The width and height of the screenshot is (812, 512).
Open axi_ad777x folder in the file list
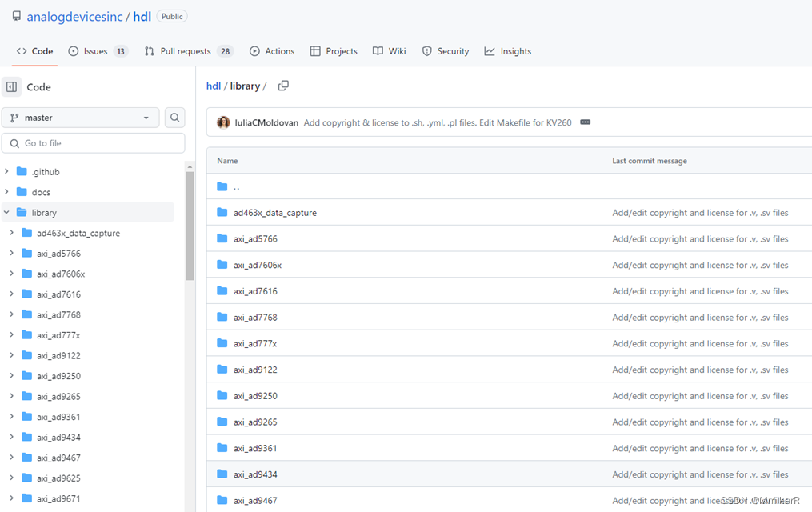click(x=255, y=344)
